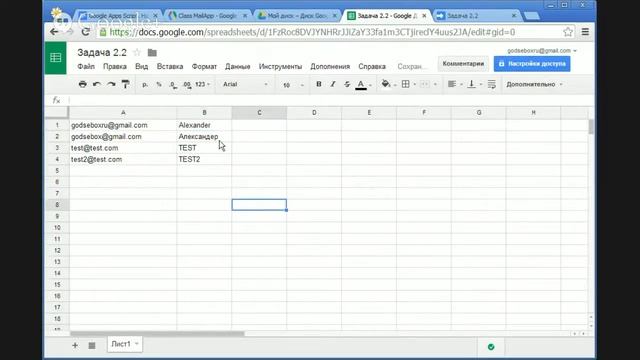
Task: Open the Дополнения menu
Action: point(330,67)
